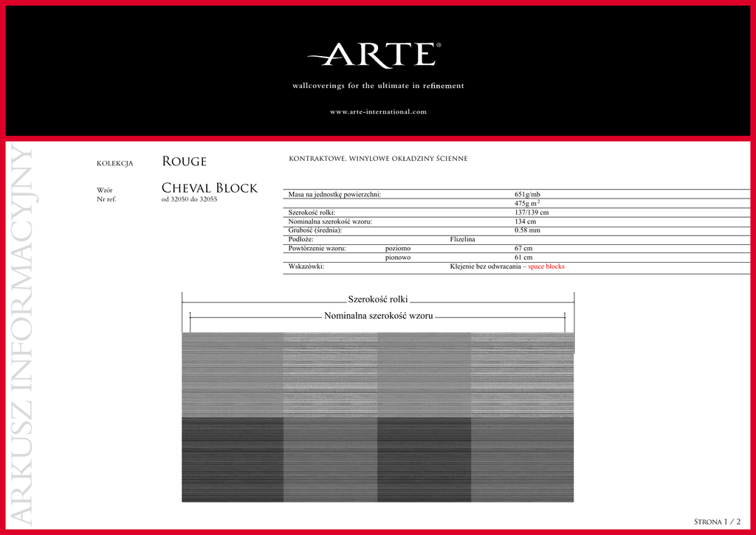Image resolution: width=756 pixels, height=535 pixels.
Task: Select the top-left light gray pattern block
Action: tap(232, 374)
